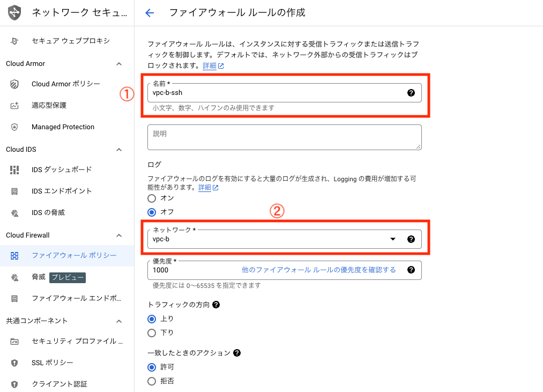The image size is (543, 392).
Task: Navigate to Managed Protection
Action: (x=63, y=127)
